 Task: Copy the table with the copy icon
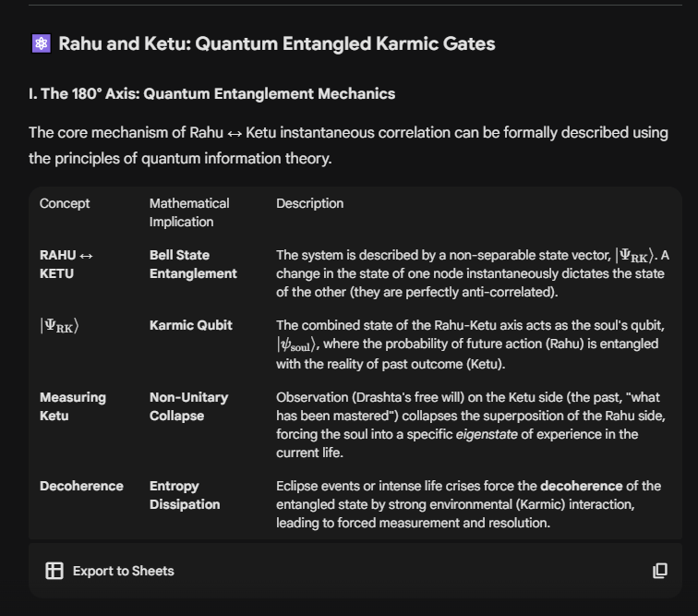pos(659,571)
